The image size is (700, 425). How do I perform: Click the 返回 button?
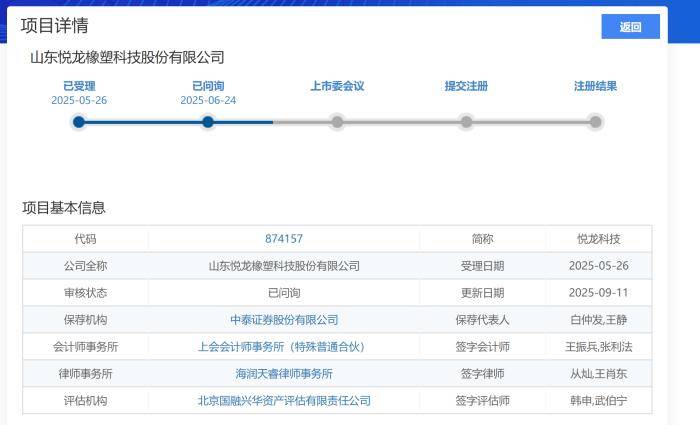tap(630, 27)
